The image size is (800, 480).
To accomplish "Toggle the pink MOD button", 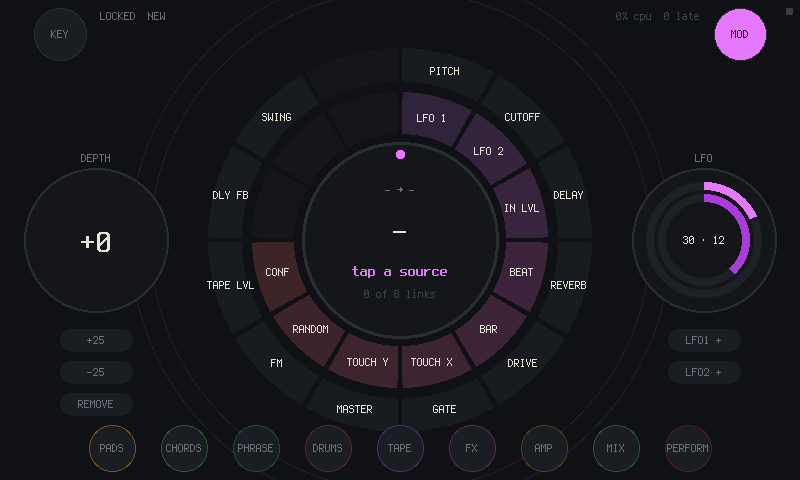I will tap(740, 34).
